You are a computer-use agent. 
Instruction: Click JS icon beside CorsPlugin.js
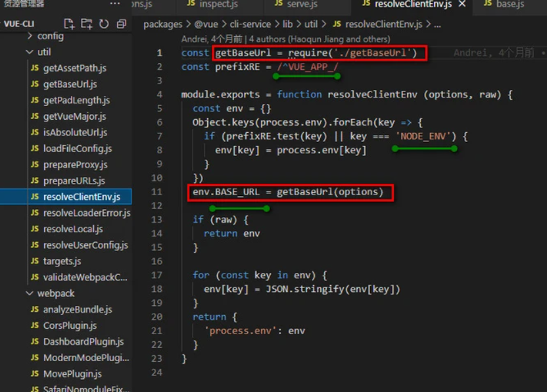pyautogui.click(x=35, y=325)
